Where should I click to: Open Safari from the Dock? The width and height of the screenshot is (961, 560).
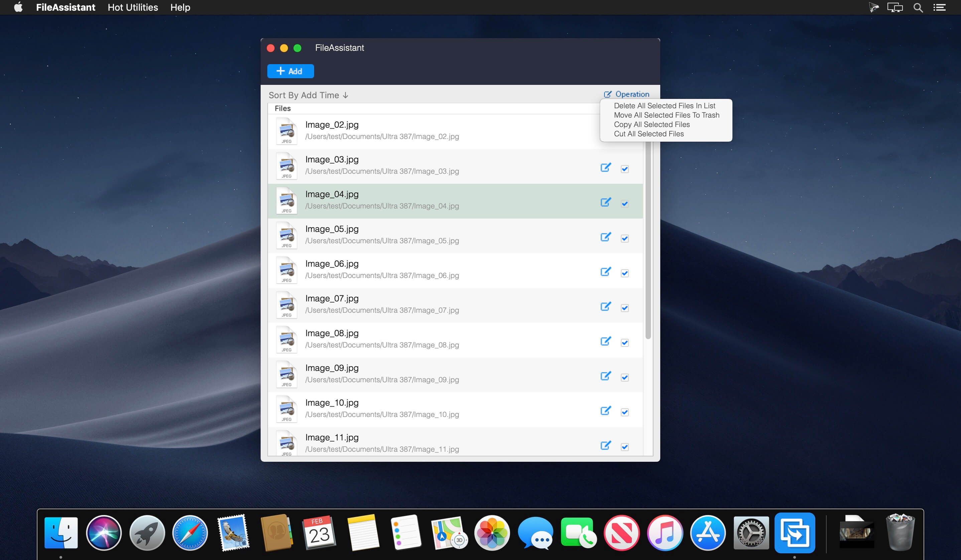[x=190, y=533]
